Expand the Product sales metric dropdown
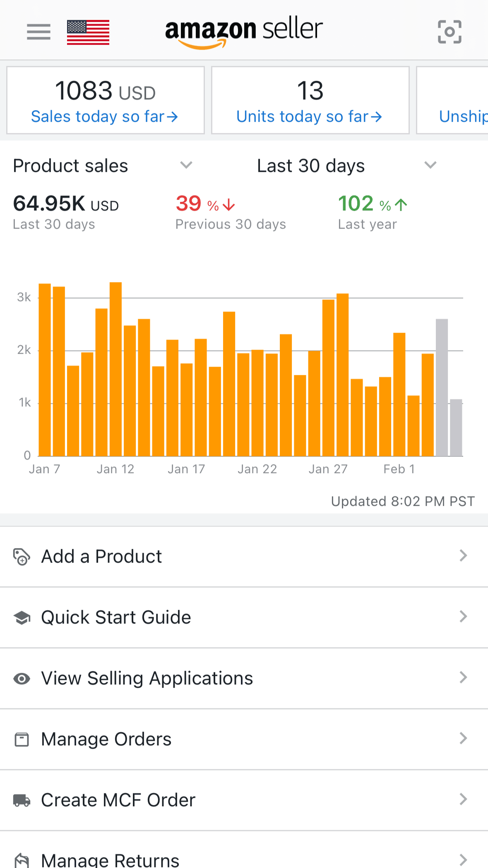488x868 pixels. point(186,165)
